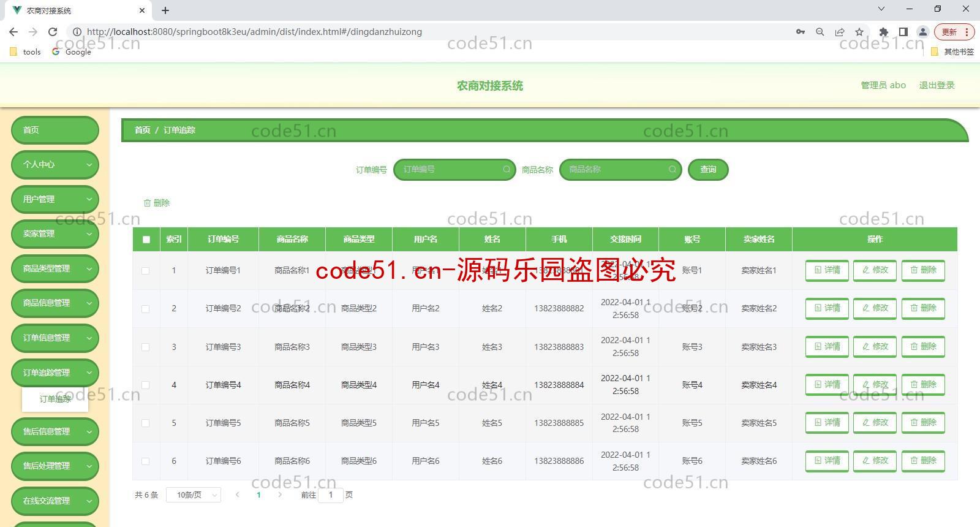Check the checkbox for row 订单编号4
Image resolution: width=980 pixels, height=527 pixels.
[145, 385]
